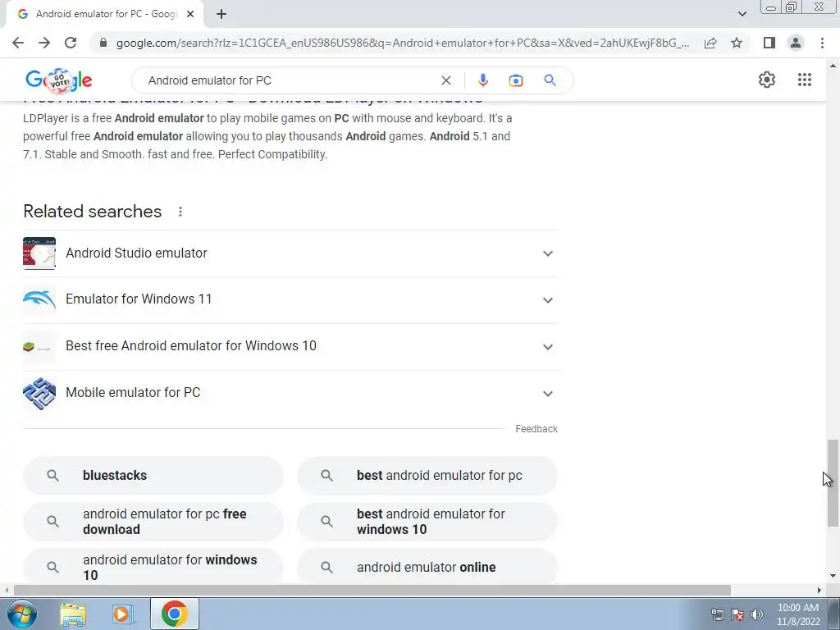Screen dimensions: 840x630
Task: Click the Emulator for Windows 11 dolphin thumbnail
Action: 39,299
